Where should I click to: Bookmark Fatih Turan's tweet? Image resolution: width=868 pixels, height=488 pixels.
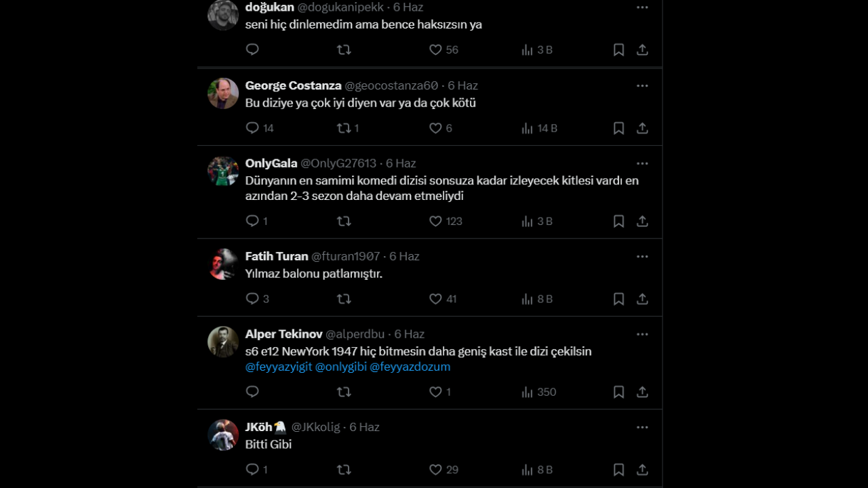(618, 298)
